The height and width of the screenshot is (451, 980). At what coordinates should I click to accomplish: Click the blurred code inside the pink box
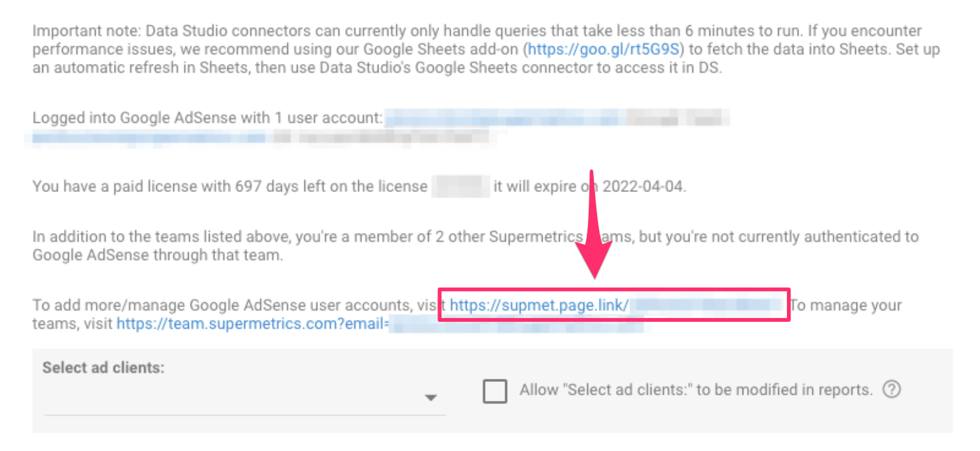tap(707, 305)
